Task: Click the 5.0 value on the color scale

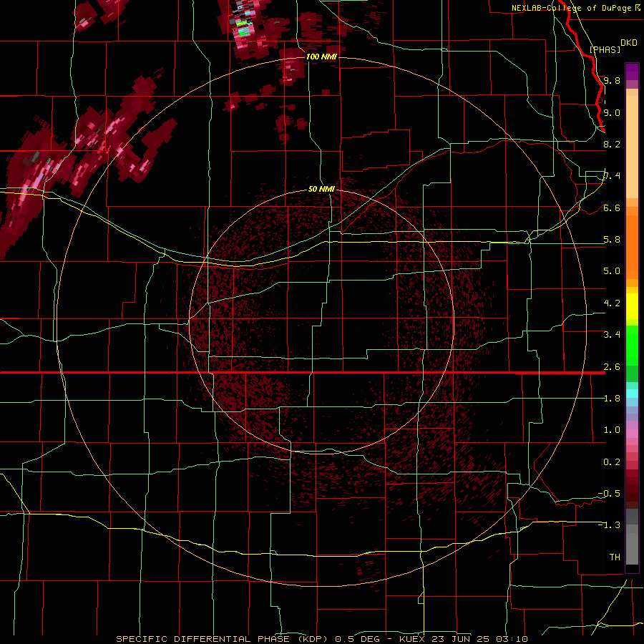Action: (x=612, y=271)
